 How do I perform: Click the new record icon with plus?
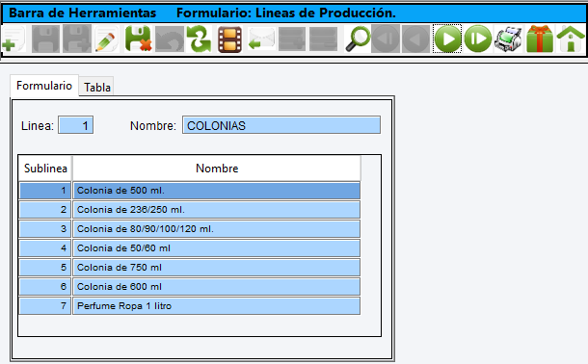pyautogui.click(x=13, y=39)
